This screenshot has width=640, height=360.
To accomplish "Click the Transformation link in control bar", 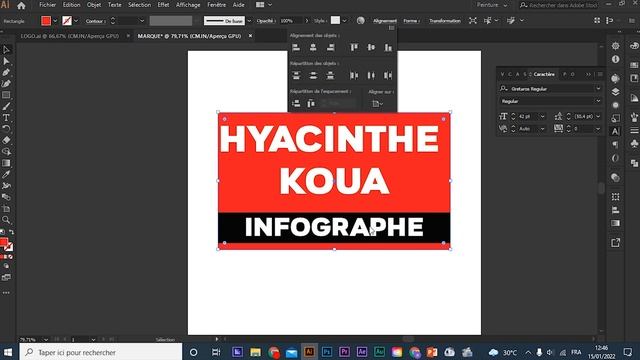I will (445, 21).
